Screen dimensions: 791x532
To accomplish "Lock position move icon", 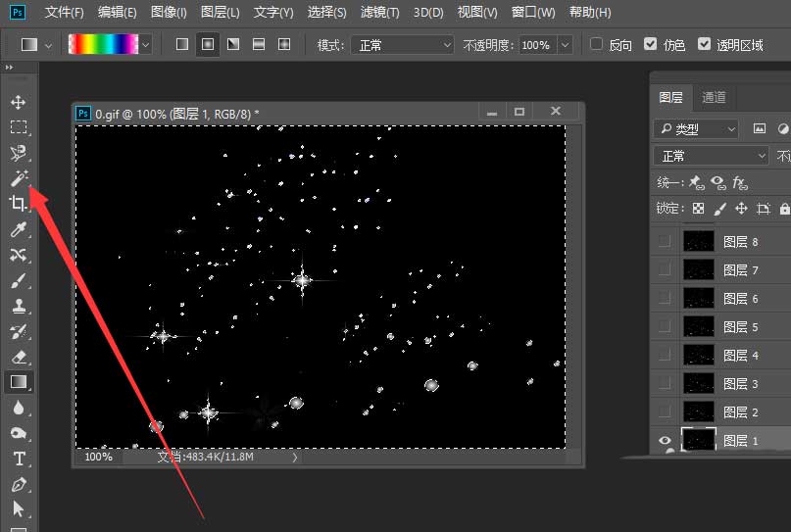I will (741, 209).
